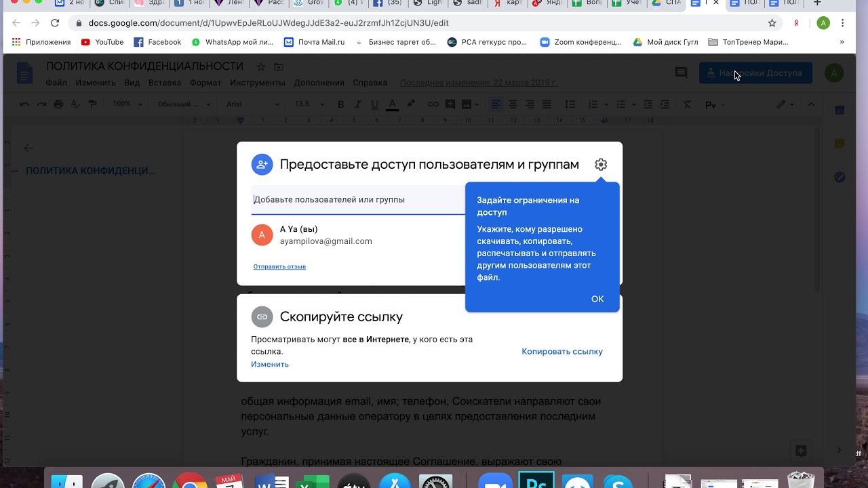Focus the add users or groups field

point(358,200)
